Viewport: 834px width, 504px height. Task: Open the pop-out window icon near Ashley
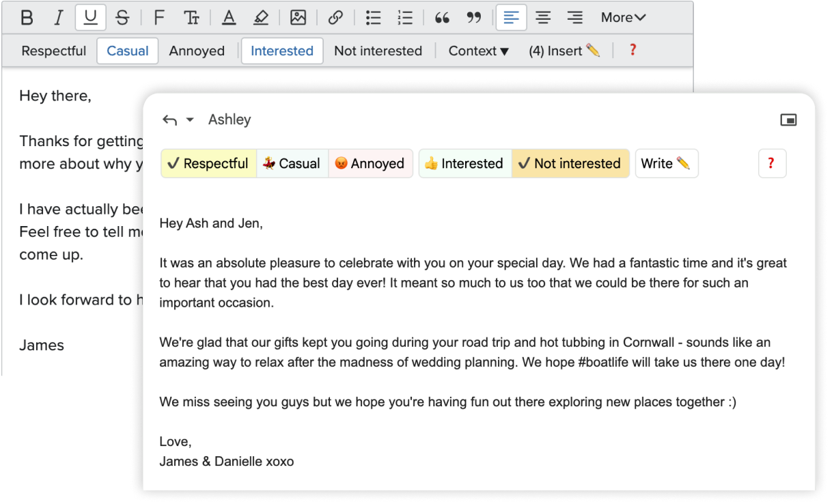(x=788, y=120)
